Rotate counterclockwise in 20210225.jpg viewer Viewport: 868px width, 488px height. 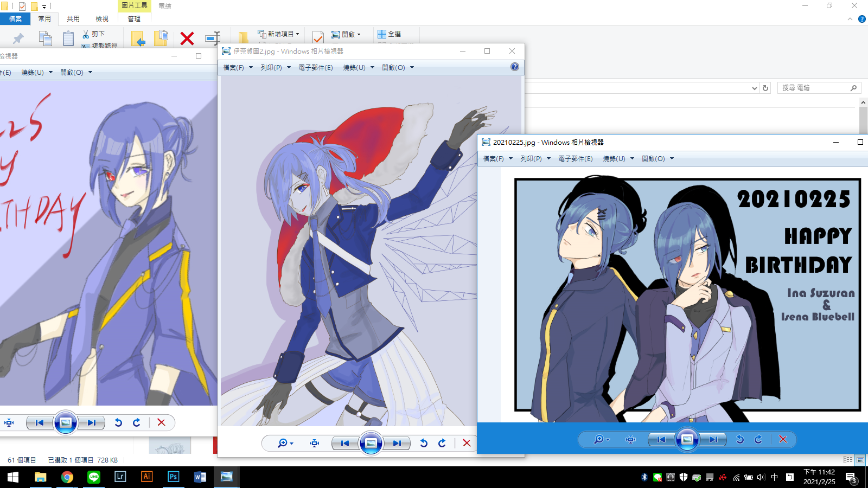tap(740, 439)
